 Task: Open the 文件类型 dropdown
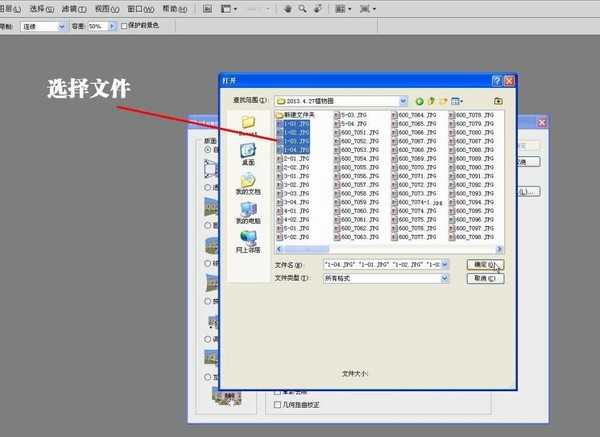pos(444,278)
